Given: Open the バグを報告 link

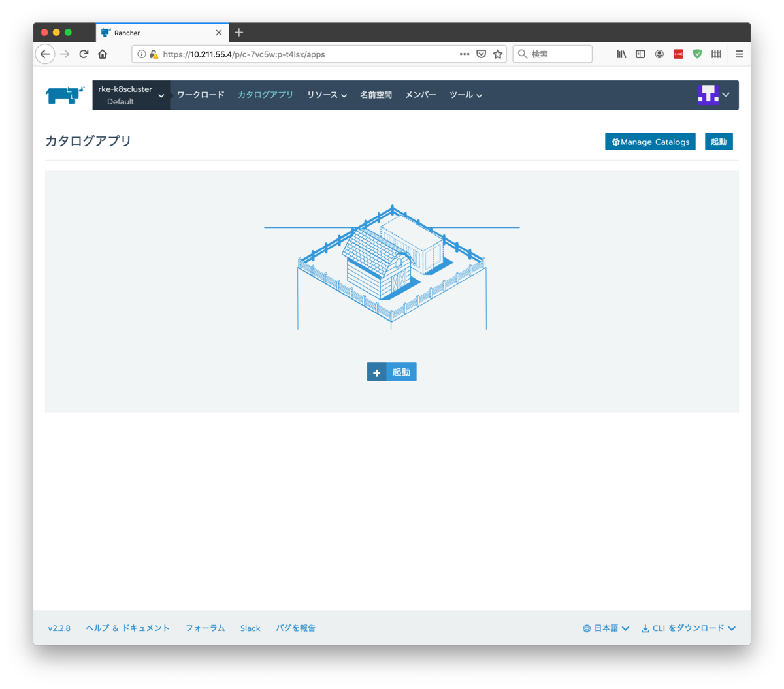Looking at the screenshot, I should click(295, 628).
